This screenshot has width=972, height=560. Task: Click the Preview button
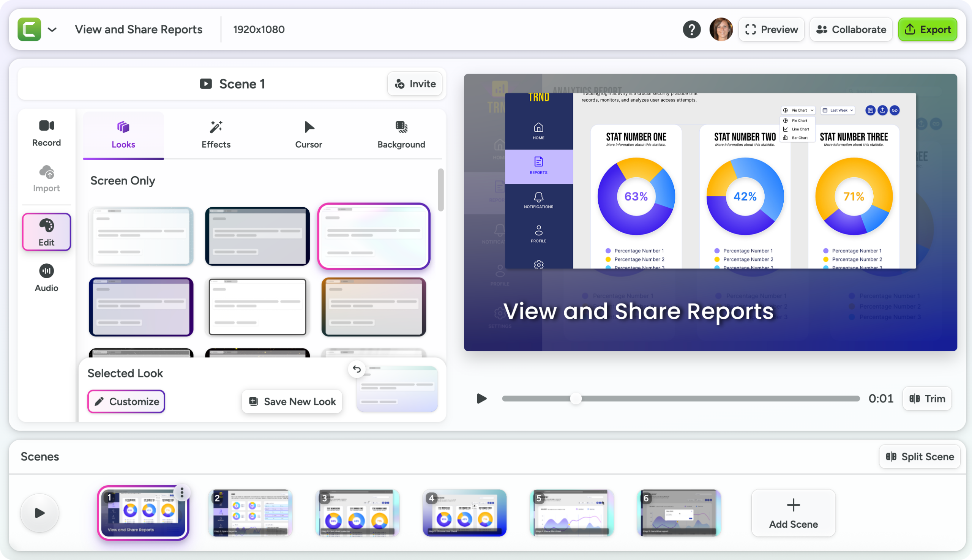click(x=771, y=29)
